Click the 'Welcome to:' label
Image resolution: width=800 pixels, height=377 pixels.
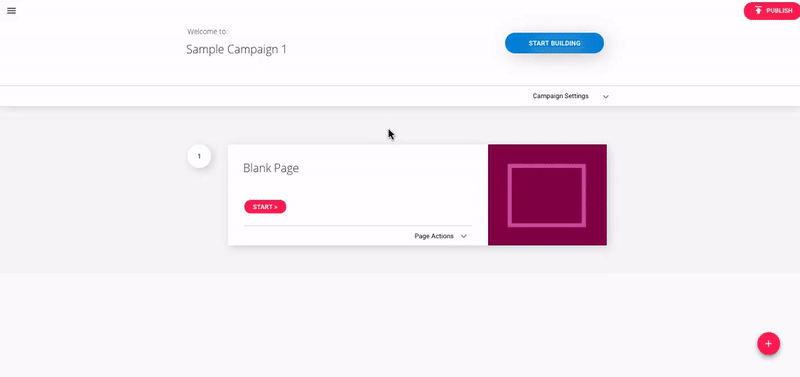tap(208, 32)
